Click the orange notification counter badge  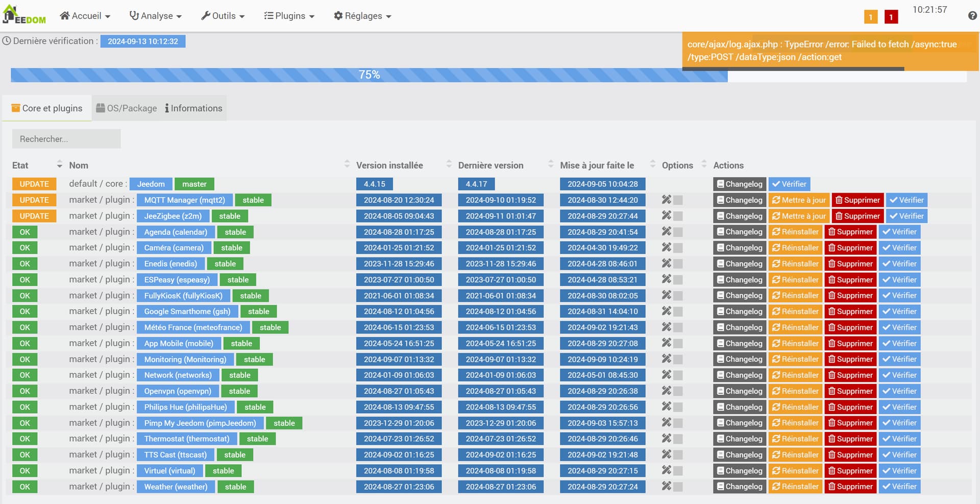tap(870, 17)
